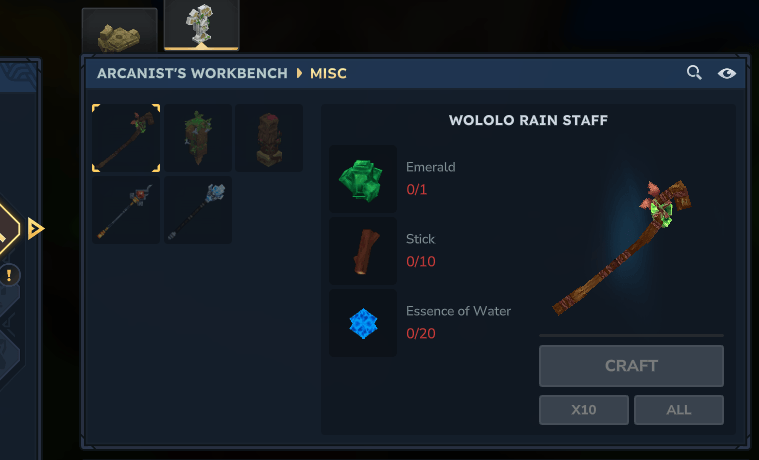Switch to the white statue workbench tab
This screenshot has height=460, width=759.
(x=201, y=25)
